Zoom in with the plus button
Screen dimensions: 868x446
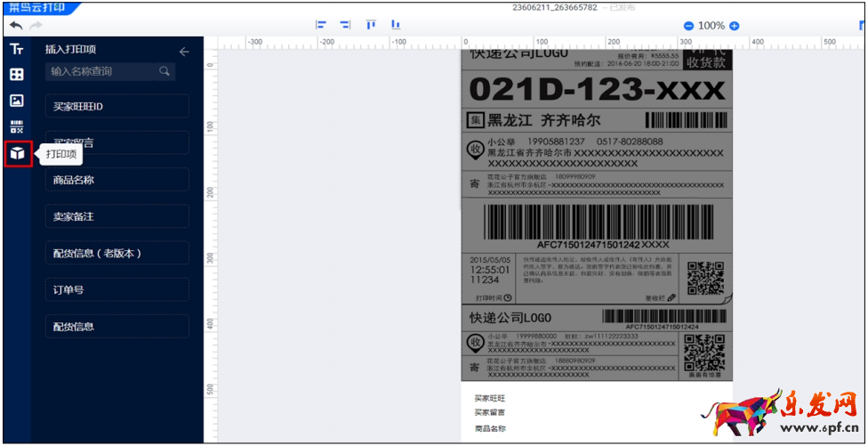click(735, 27)
